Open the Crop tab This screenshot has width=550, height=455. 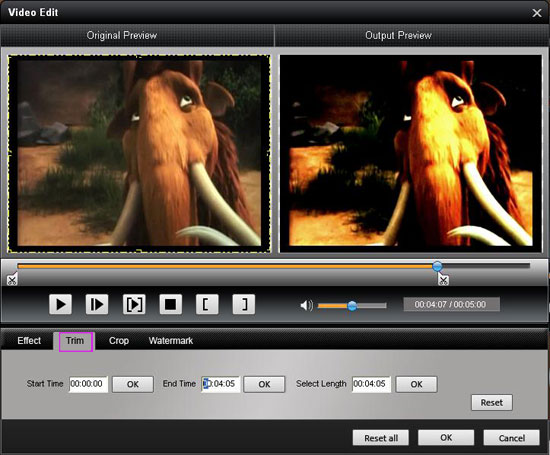(119, 341)
